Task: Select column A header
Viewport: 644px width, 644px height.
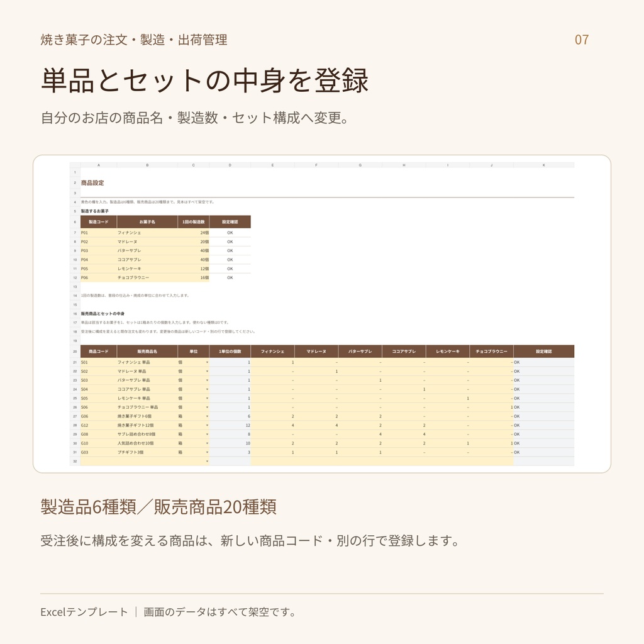Action: click(x=99, y=165)
